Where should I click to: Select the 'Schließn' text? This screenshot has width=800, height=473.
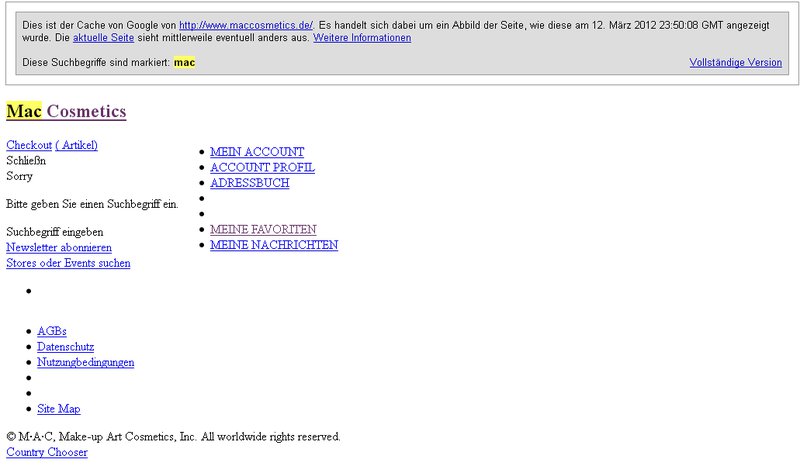tap(26, 161)
